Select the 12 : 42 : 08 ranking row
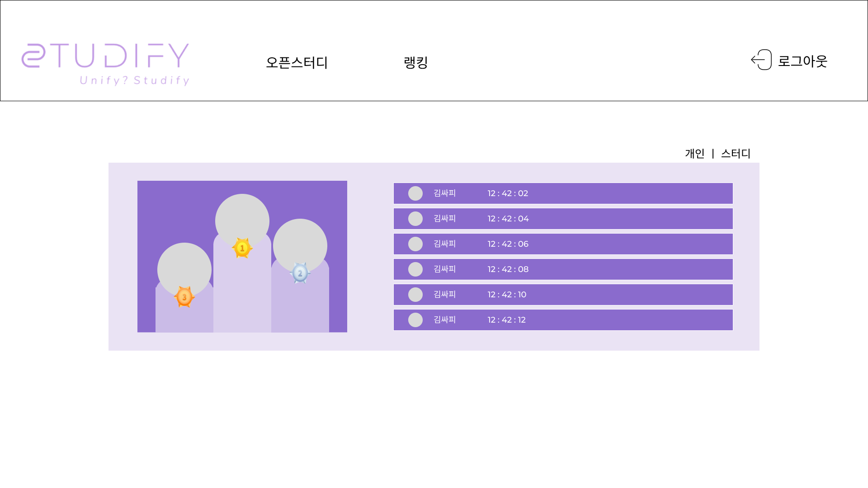Screen dimensions: 868x488 [563, 269]
